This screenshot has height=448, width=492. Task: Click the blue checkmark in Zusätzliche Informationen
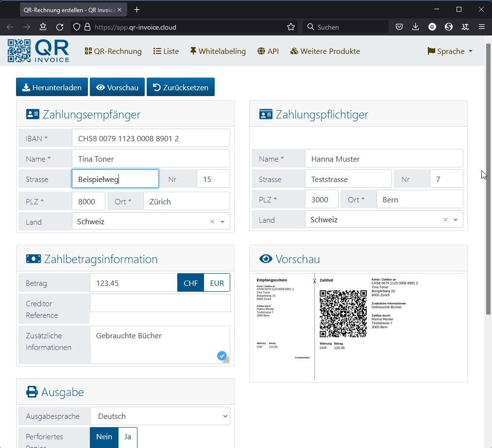tap(222, 356)
